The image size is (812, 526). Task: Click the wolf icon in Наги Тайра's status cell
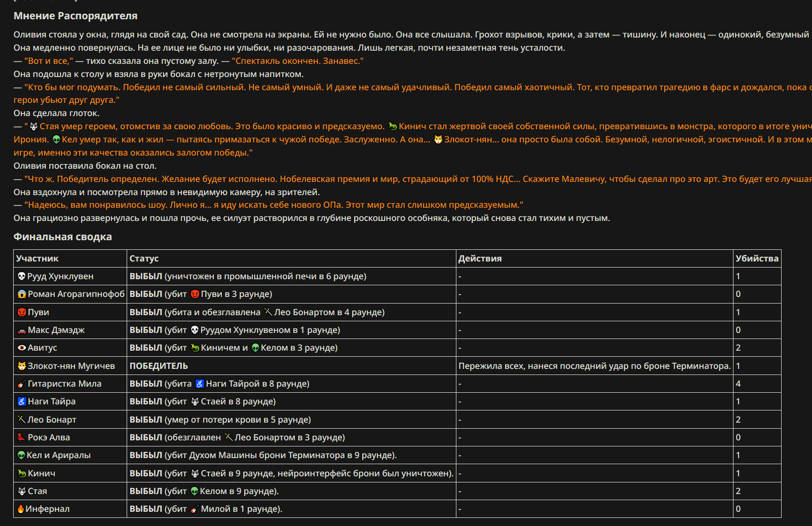pos(195,401)
